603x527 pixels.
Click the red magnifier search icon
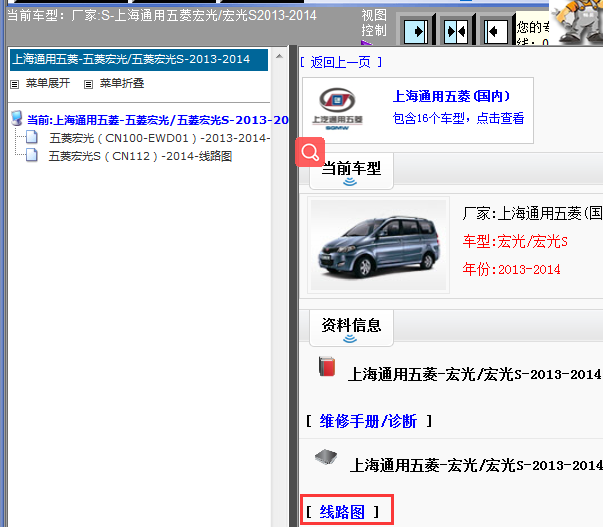tap(310, 152)
